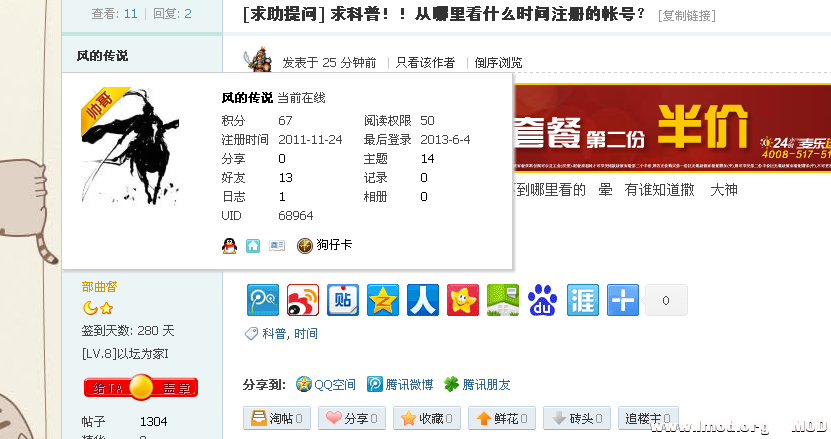Open the 时间 tag
831x439 pixels.
[306, 334]
